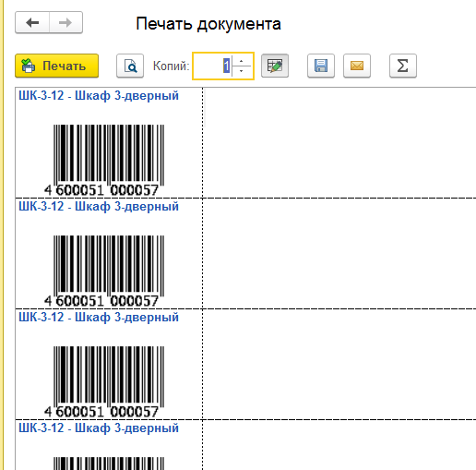Image resolution: width=476 pixels, height=470 pixels.
Task: Click printer icon on Печать button
Action: click(x=29, y=66)
